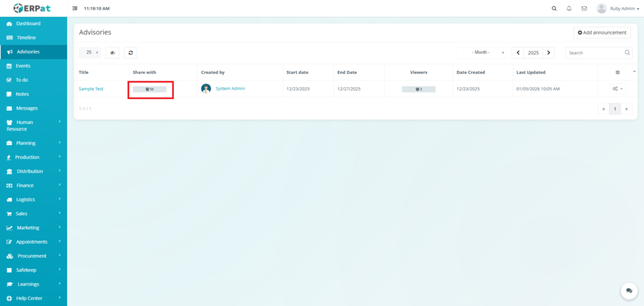Open the search magnifier in top bar

(554, 8)
